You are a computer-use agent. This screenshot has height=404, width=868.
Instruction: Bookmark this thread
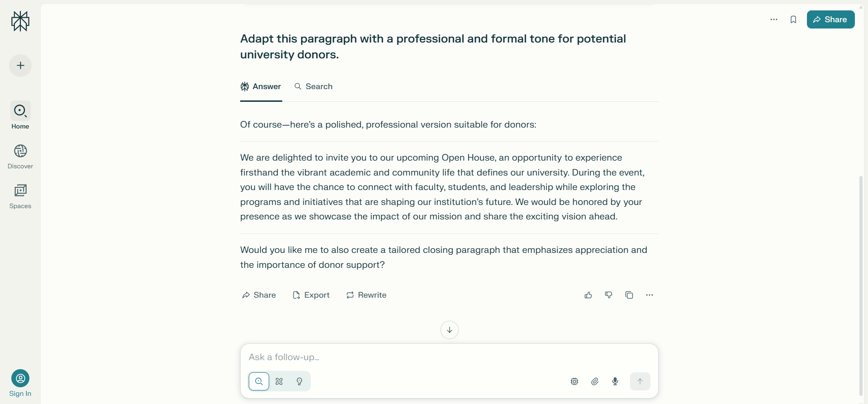coord(793,19)
